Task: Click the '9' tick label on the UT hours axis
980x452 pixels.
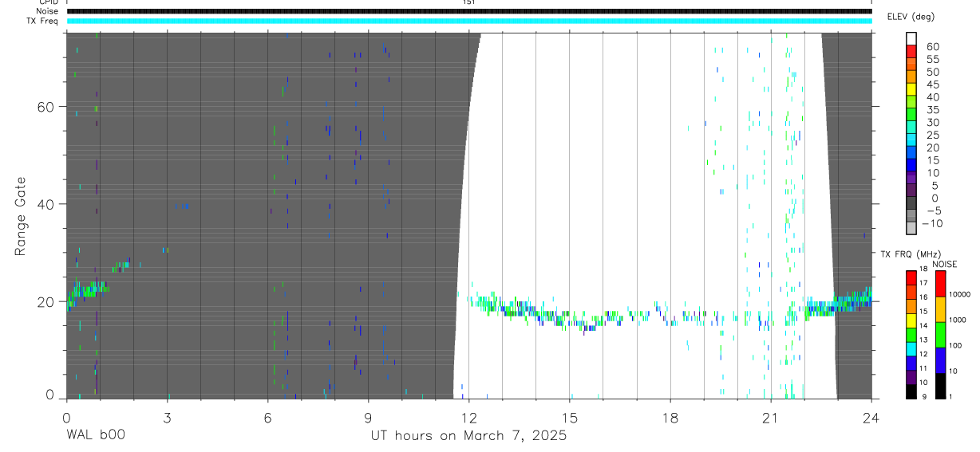Action: point(368,417)
